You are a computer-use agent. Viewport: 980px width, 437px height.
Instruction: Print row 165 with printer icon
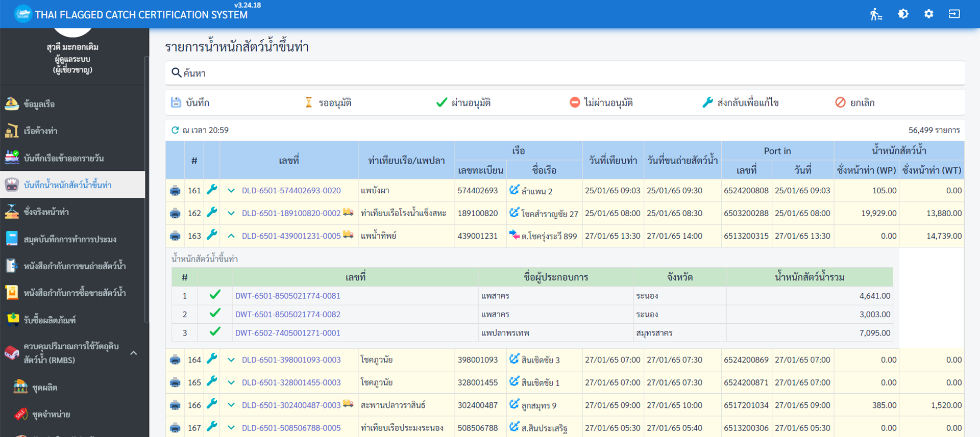click(175, 382)
